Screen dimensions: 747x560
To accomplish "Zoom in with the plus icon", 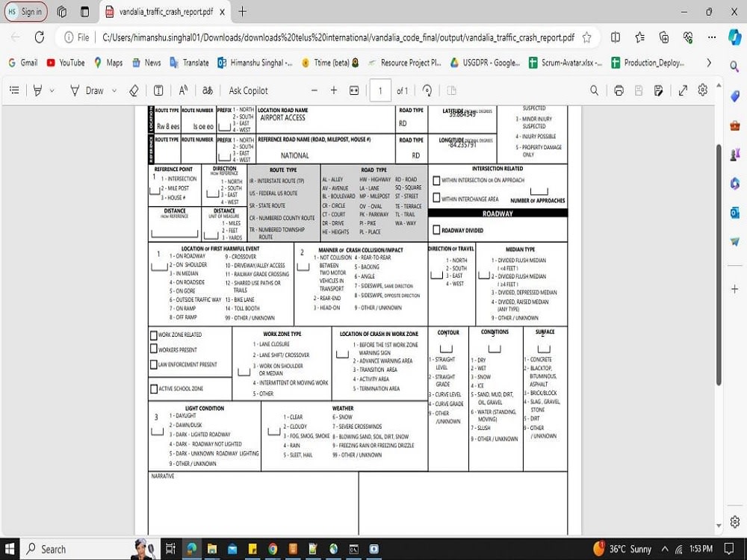I will point(334,90).
